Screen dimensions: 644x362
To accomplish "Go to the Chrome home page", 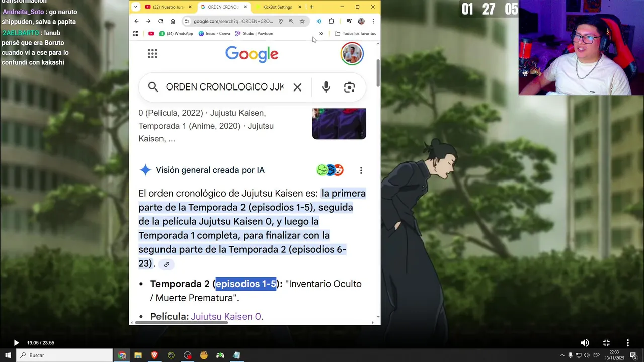I will [x=173, y=21].
